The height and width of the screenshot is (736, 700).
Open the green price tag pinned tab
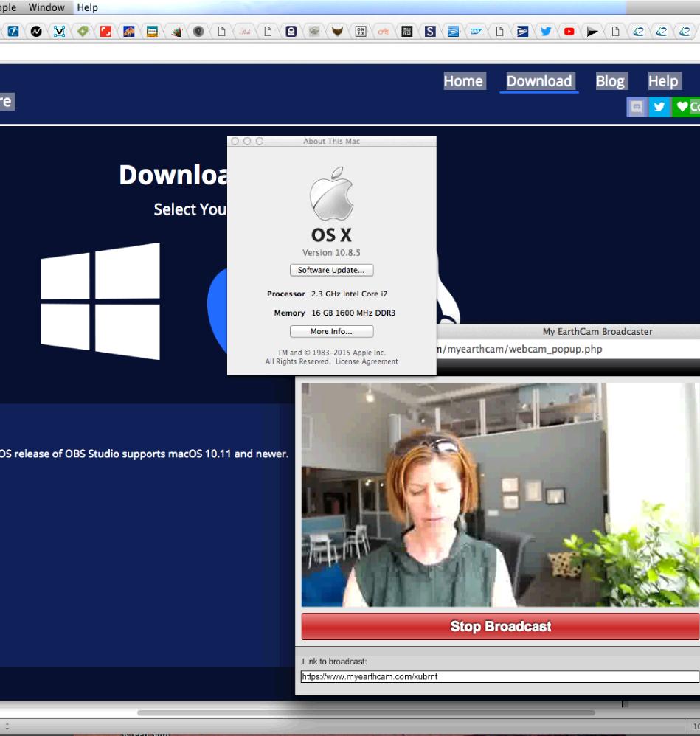tap(83, 32)
